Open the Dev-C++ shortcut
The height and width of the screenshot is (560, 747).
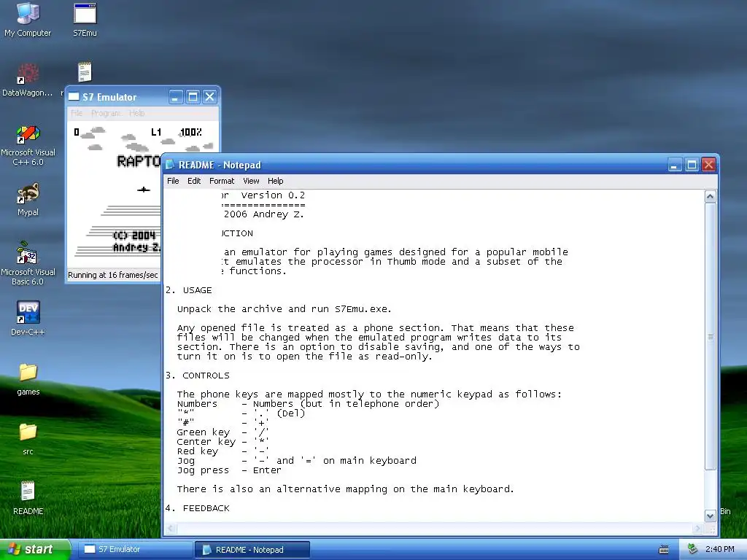tap(28, 319)
